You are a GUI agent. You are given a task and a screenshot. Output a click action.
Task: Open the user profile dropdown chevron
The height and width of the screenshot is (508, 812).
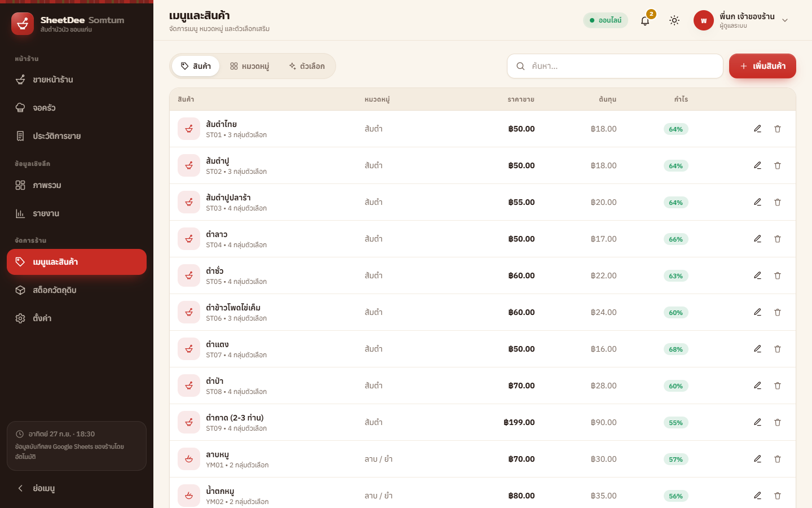(x=785, y=20)
